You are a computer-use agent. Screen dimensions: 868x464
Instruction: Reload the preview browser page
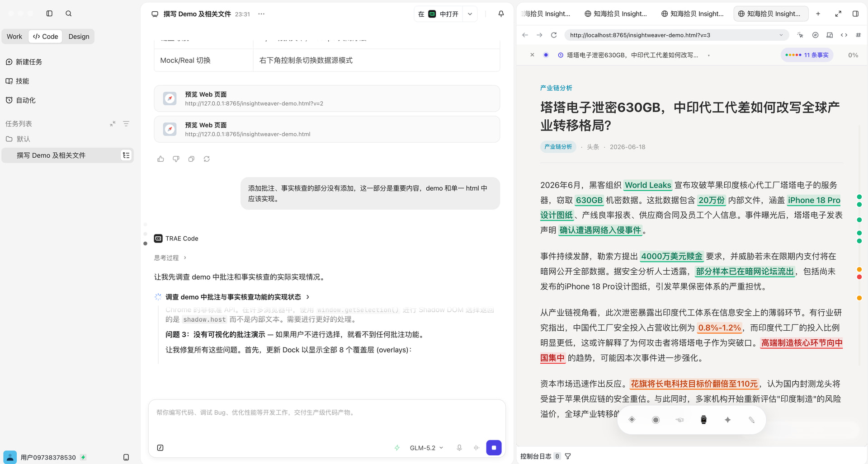[554, 35]
